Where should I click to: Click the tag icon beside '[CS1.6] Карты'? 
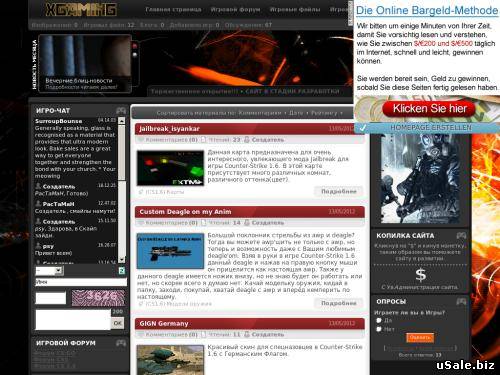141,192
